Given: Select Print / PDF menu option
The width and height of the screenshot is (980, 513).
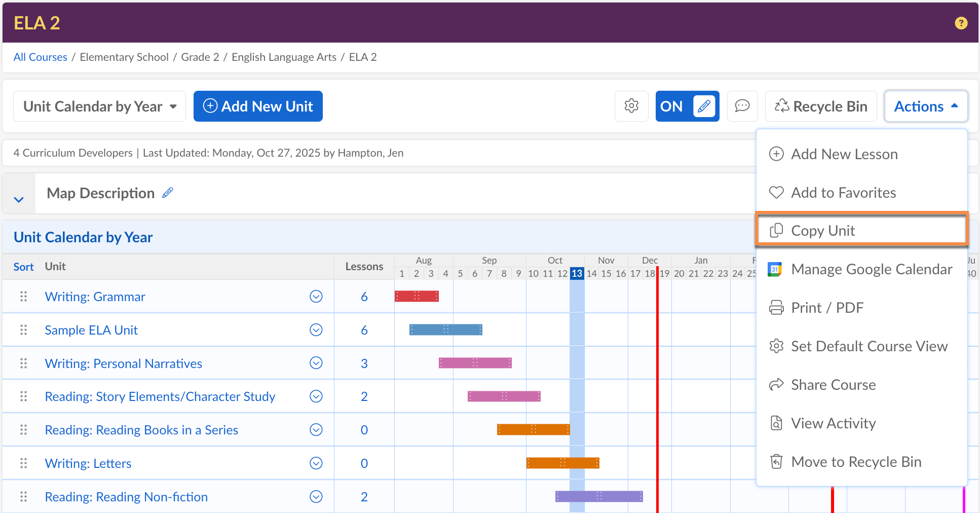Looking at the screenshot, I should coord(827,308).
